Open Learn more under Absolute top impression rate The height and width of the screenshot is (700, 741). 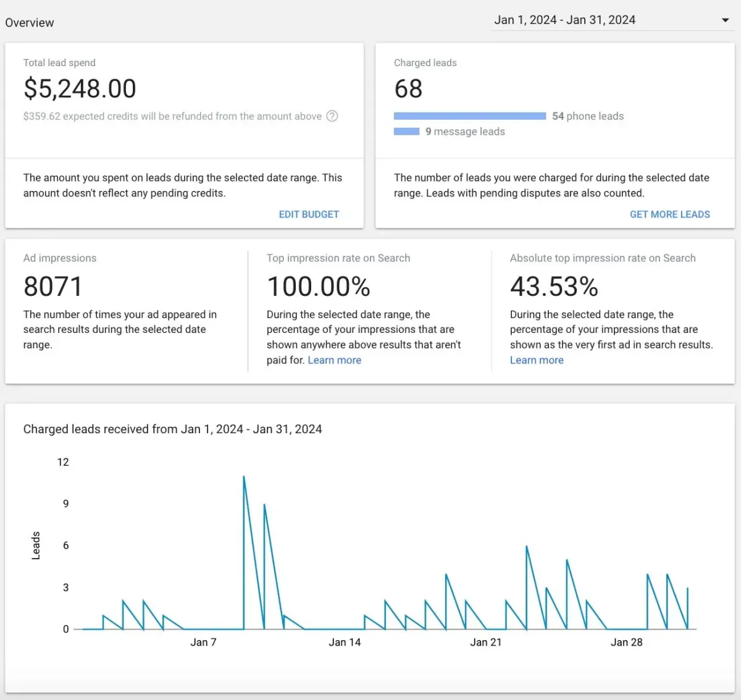537,360
